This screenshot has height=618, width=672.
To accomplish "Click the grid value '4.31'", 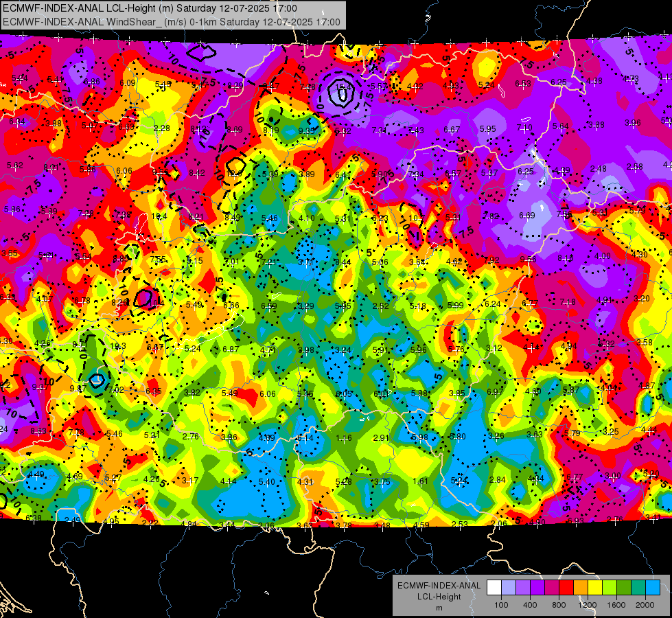I will point(305,481).
